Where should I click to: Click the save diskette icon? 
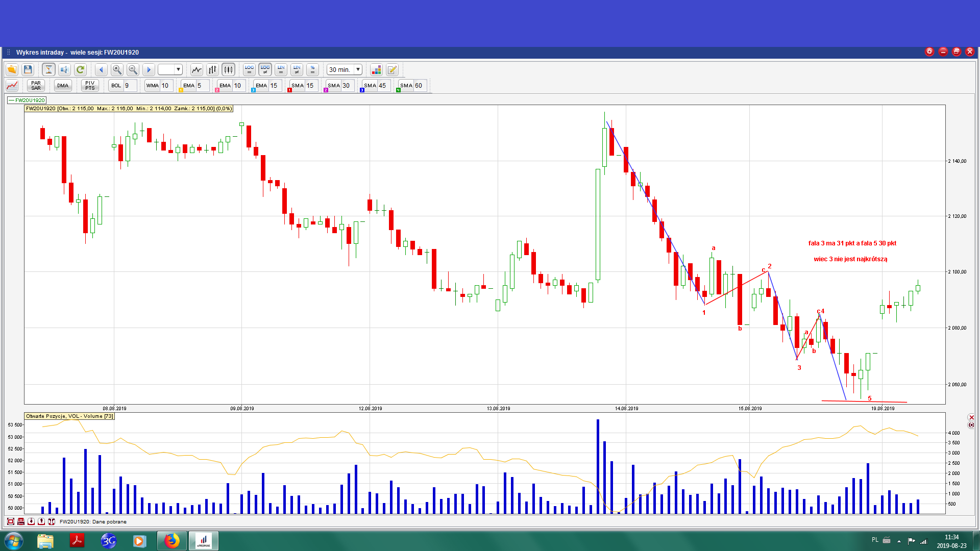click(x=28, y=69)
